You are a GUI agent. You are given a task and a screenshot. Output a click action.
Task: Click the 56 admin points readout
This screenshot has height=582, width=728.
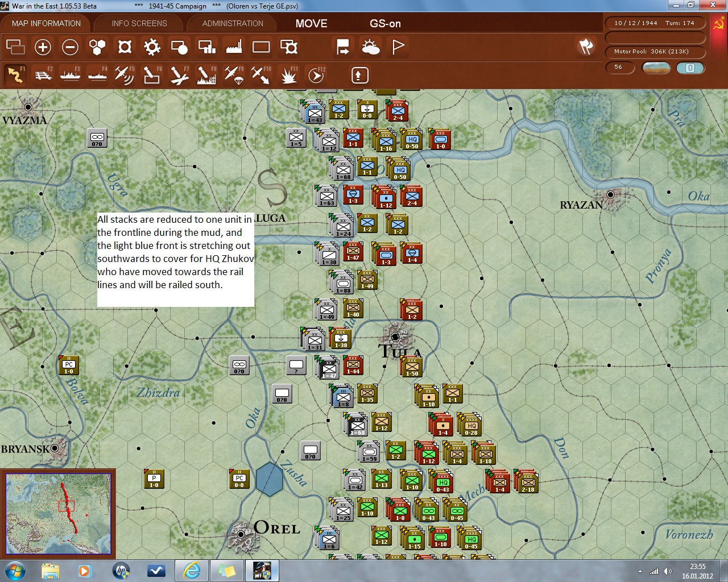tap(619, 67)
